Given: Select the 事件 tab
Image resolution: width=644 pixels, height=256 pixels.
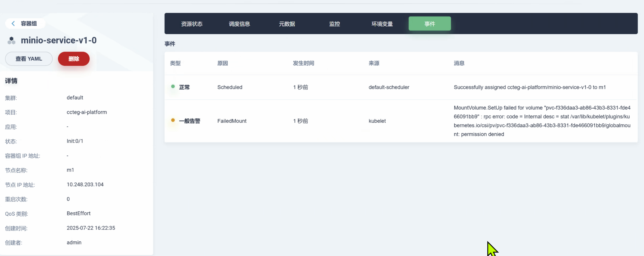Looking at the screenshot, I should tap(430, 24).
